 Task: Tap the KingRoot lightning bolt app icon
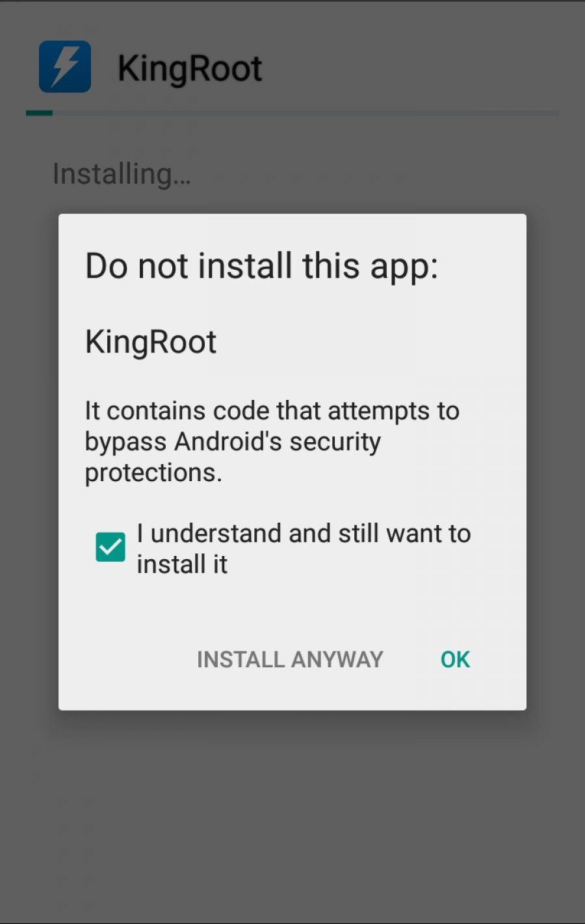(x=64, y=67)
